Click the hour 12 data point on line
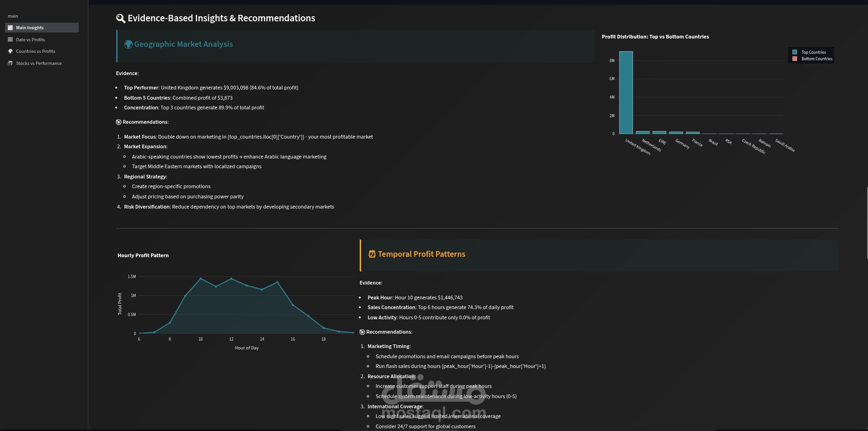868x431 pixels. pyautogui.click(x=231, y=279)
